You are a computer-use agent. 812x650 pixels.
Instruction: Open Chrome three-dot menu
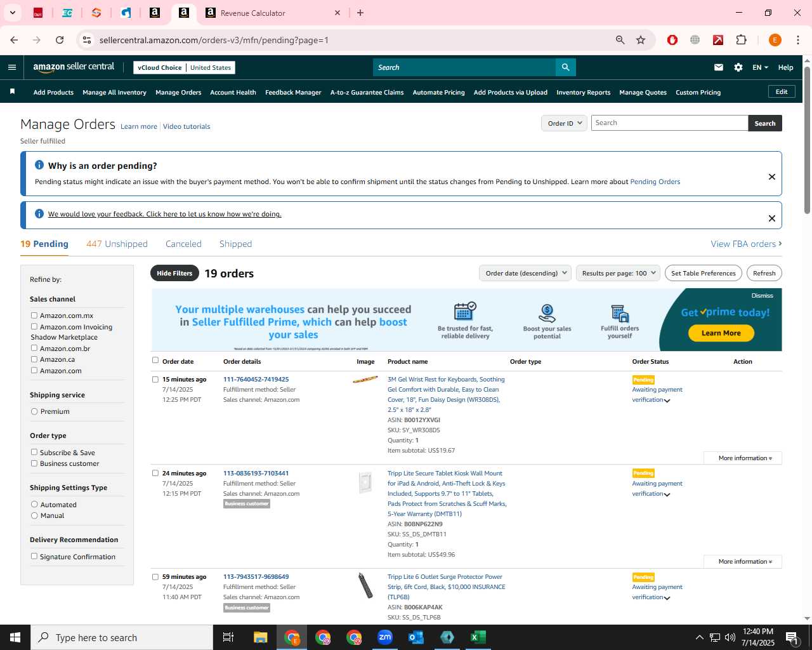pyautogui.click(x=797, y=40)
